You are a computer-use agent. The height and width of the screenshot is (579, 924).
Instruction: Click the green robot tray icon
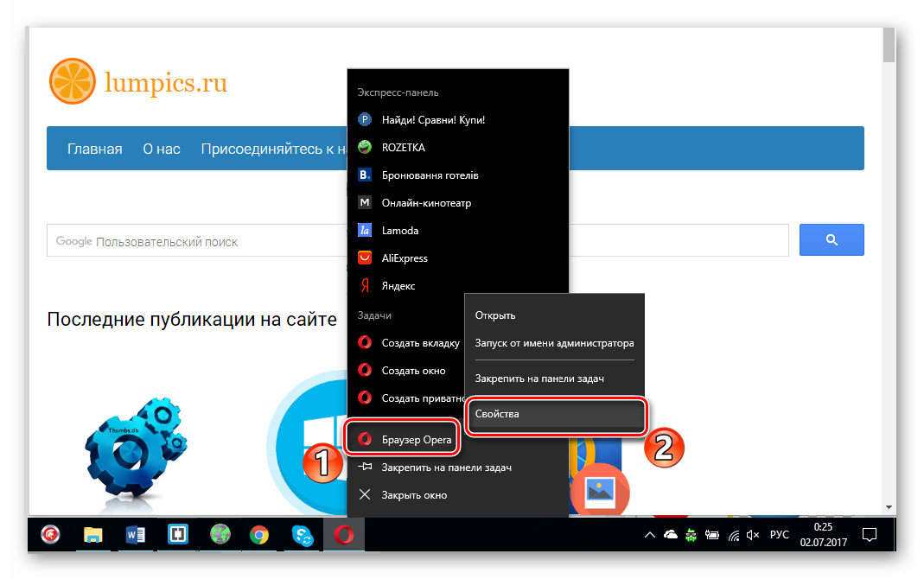click(691, 535)
